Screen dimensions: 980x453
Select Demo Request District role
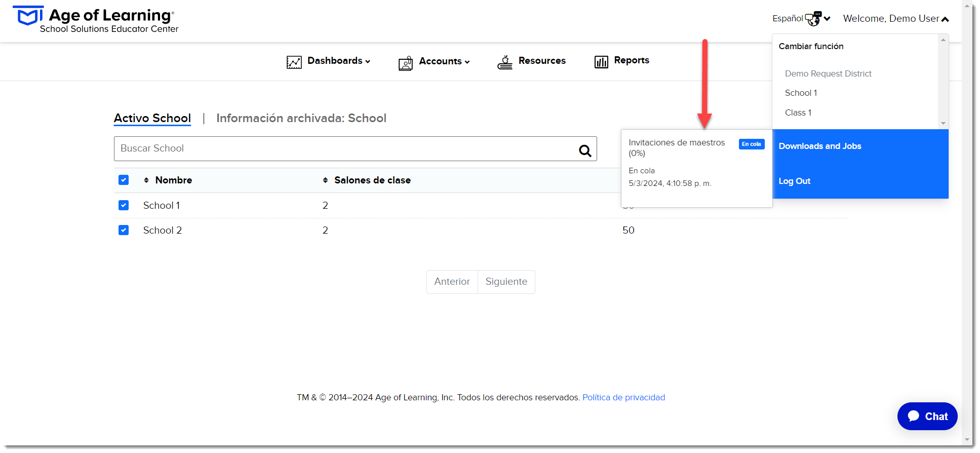(x=828, y=73)
